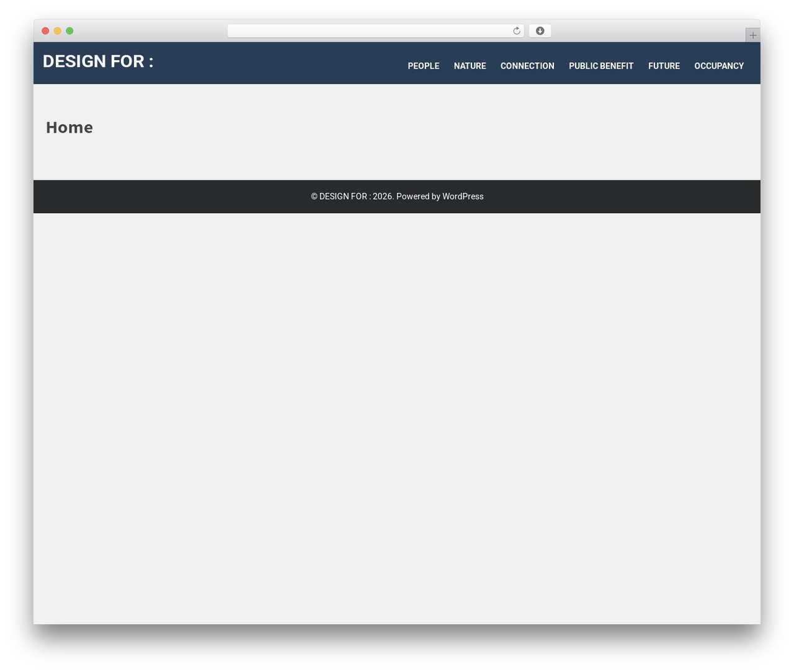Maximize the window using green button

coord(69,31)
